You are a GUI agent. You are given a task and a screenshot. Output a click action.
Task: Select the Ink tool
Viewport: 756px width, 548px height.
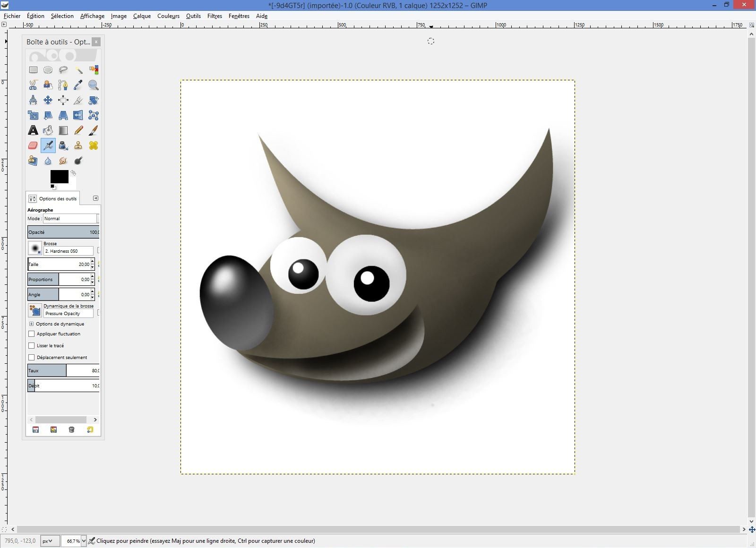click(x=63, y=146)
